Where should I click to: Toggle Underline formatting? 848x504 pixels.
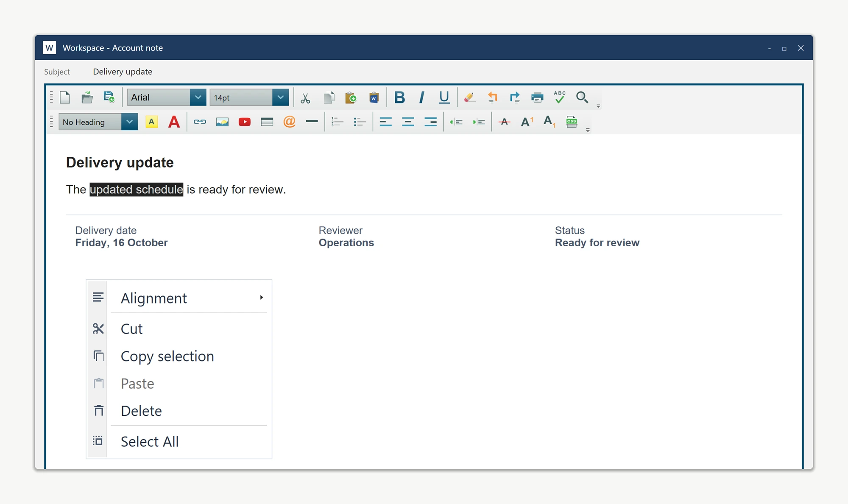point(444,97)
